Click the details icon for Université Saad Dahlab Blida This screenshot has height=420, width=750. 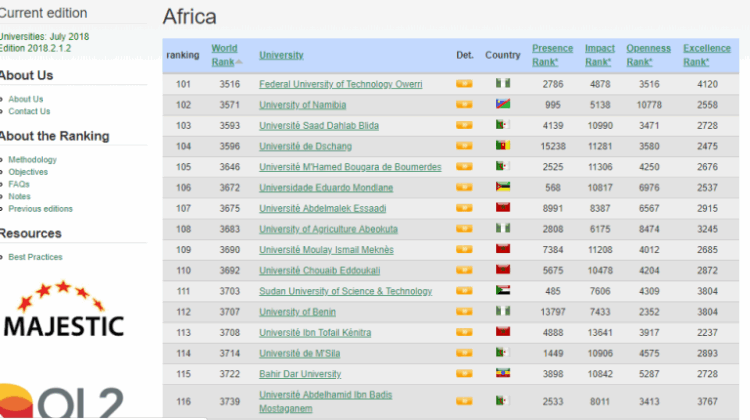point(464,125)
